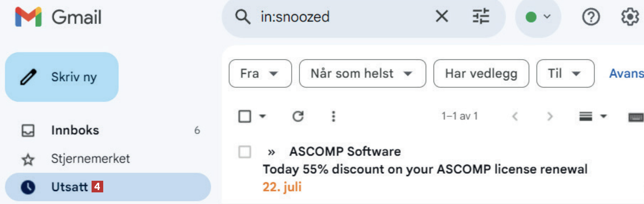
Task: Click the search magnifier icon
Action: pos(243,17)
